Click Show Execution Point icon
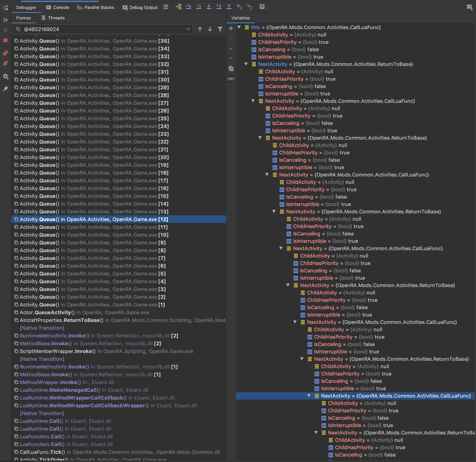The width and height of the screenshot is (476, 462). click(x=179, y=7)
